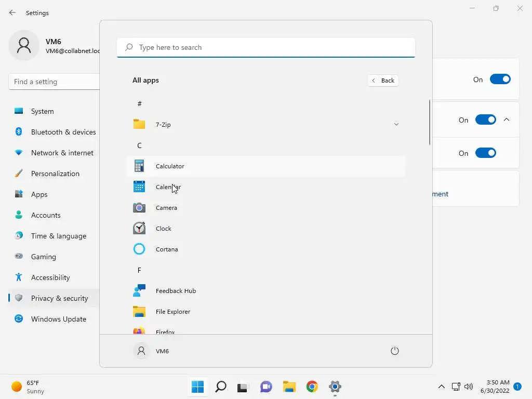Click the partially visible 'ment' link in Settings
Screen dimensions: 532x399
click(441, 194)
